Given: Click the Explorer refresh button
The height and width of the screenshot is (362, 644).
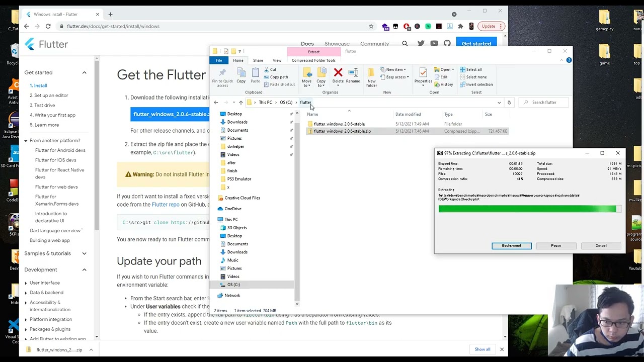Looking at the screenshot, I should click(509, 103).
